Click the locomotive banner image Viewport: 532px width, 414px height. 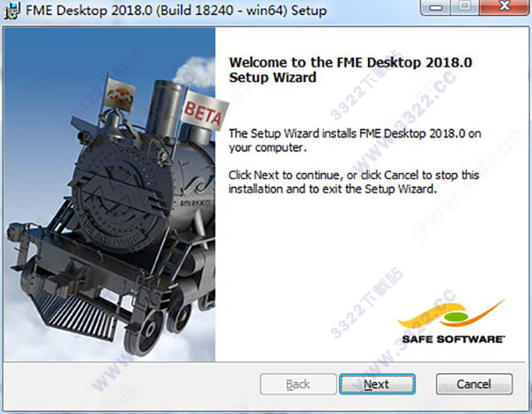pyautogui.click(x=110, y=195)
